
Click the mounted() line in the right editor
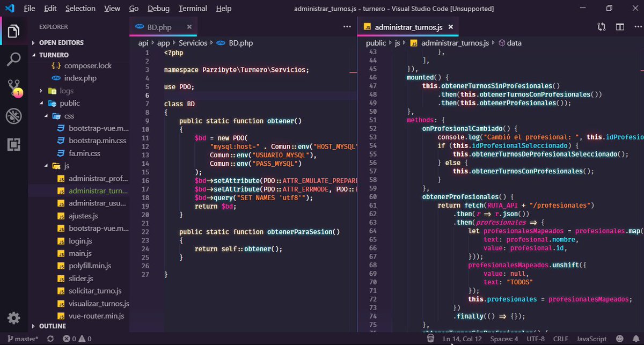tap(427, 77)
